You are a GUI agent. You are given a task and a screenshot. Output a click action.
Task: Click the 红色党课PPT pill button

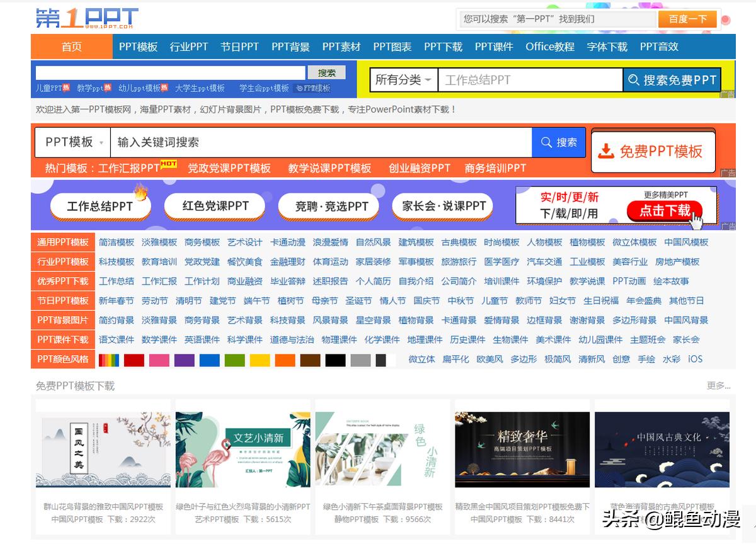215,206
